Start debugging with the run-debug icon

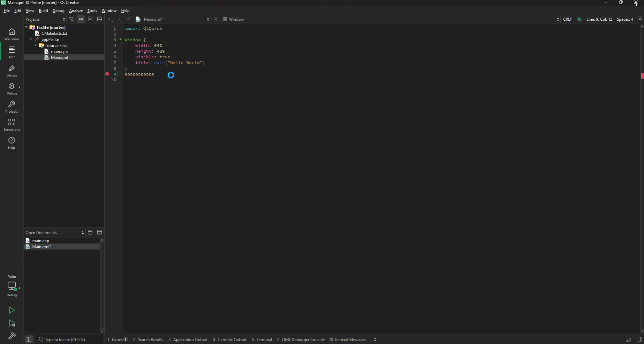pyautogui.click(x=12, y=323)
